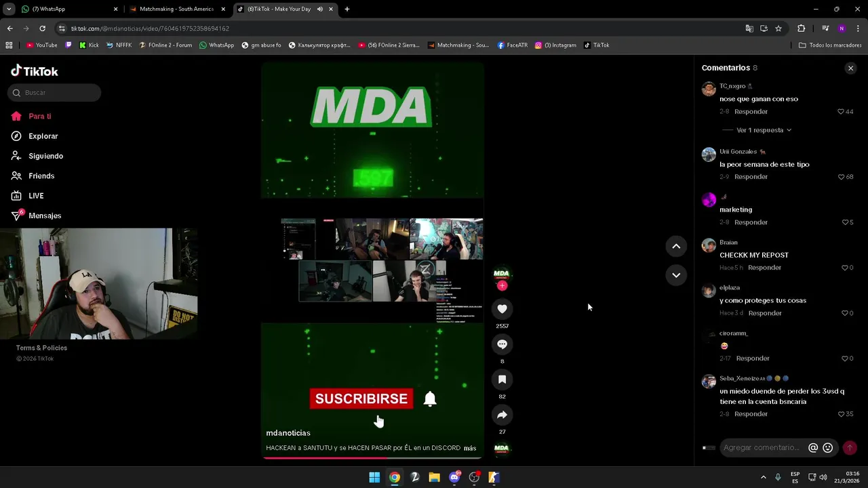
Task: Like Braian's CHECKK MY REPOST comment
Action: (845, 268)
